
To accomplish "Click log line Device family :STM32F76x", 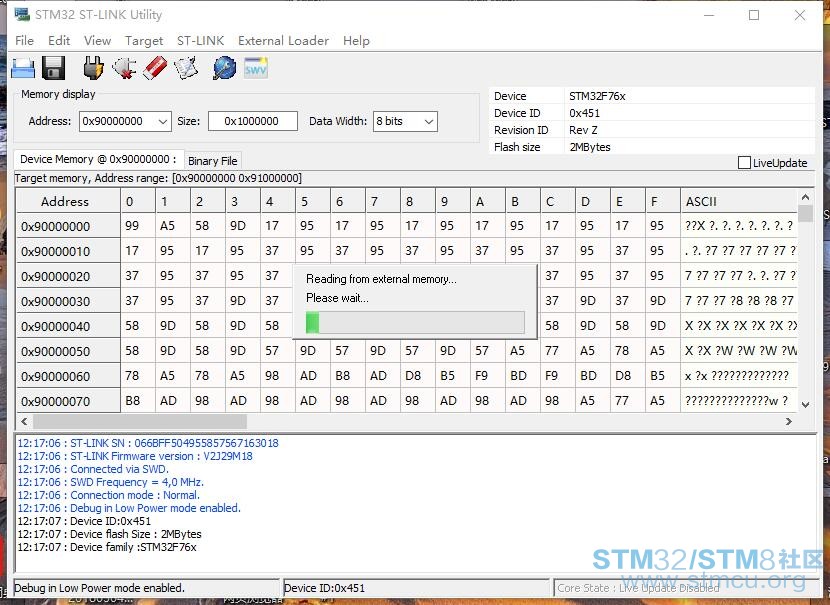I will [x=106, y=547].
